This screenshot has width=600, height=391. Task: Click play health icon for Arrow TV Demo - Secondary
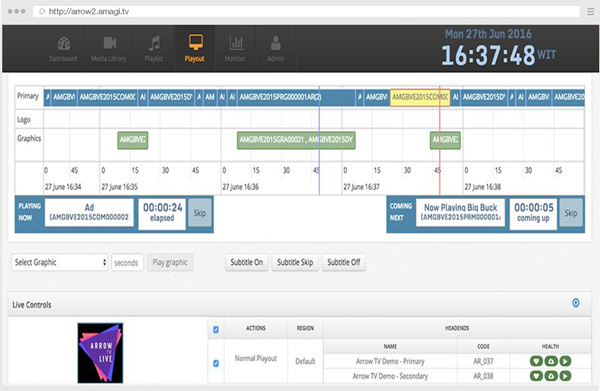[565, 376]
